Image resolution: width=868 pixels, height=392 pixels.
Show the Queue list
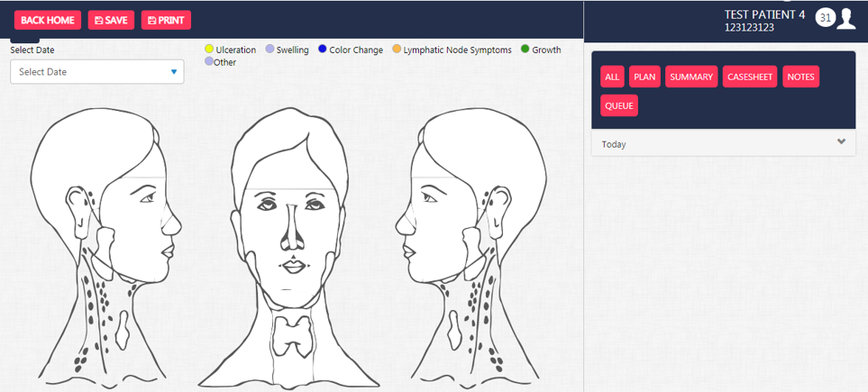pyautogui.click(x=618, y=105)
